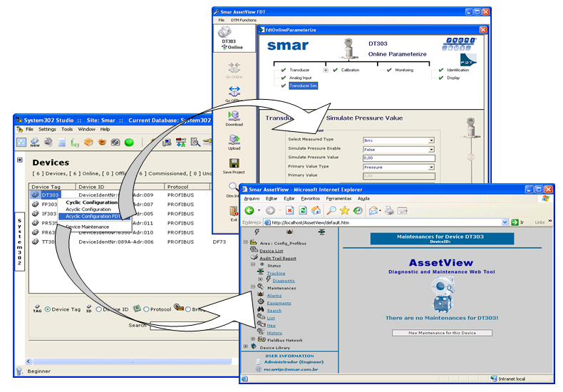563x392 pixels.
Task: Open the address bar dropdown in Internet Explorer
Action: [x=505, y=222]
